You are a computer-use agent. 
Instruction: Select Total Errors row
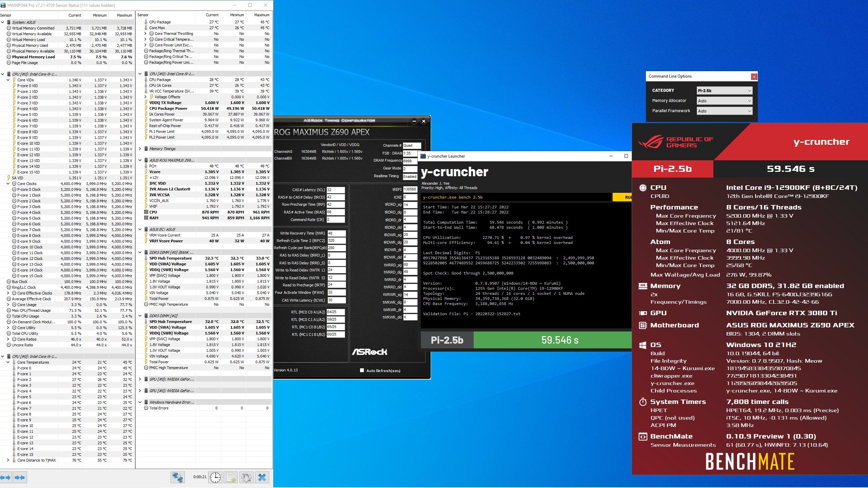coord(204,408)
